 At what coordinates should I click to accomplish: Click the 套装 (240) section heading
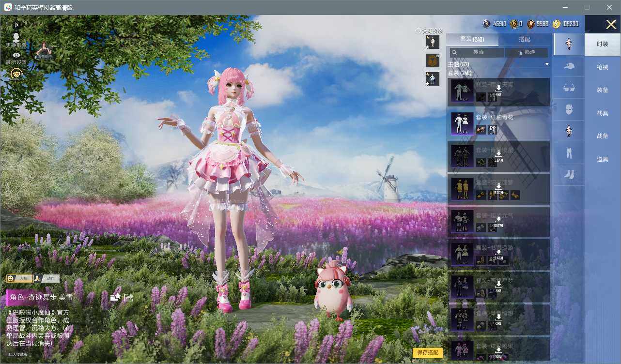click(460, 73)
